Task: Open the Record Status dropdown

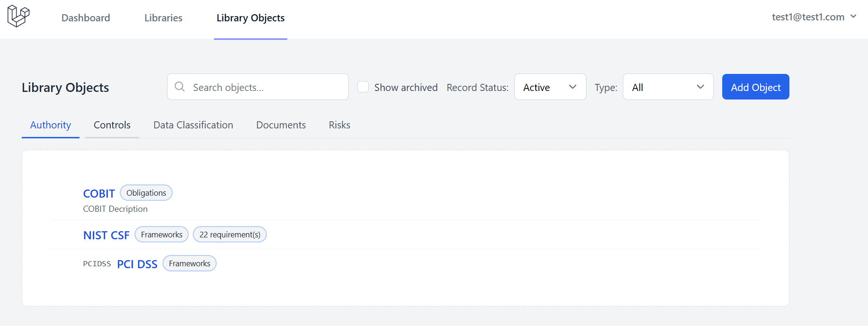Action: [x=550, y=87]
